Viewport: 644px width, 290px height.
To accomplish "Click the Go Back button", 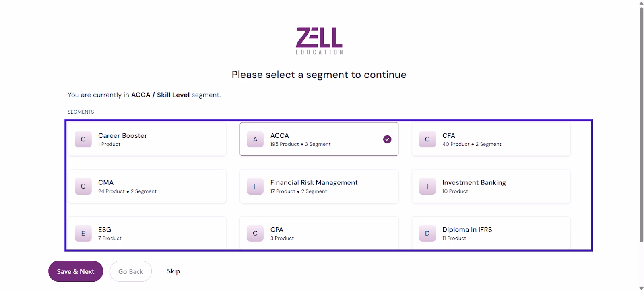I will point(130,271).
